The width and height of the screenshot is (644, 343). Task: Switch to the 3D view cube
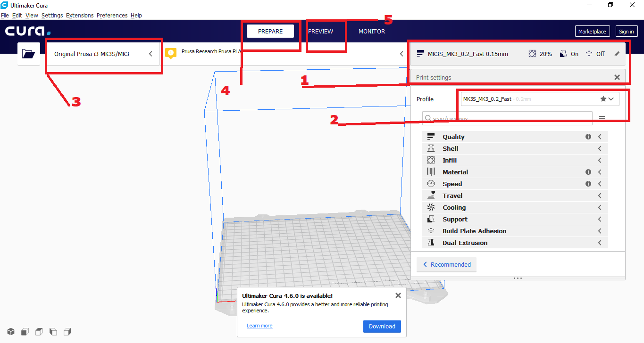(x=11, y=331)
